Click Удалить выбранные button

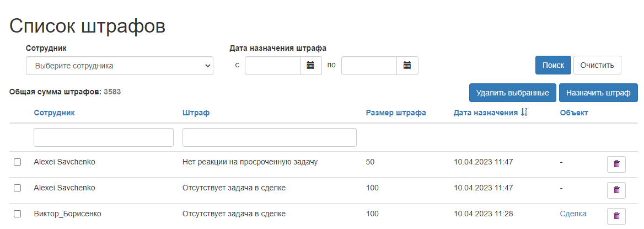(513, 93)
